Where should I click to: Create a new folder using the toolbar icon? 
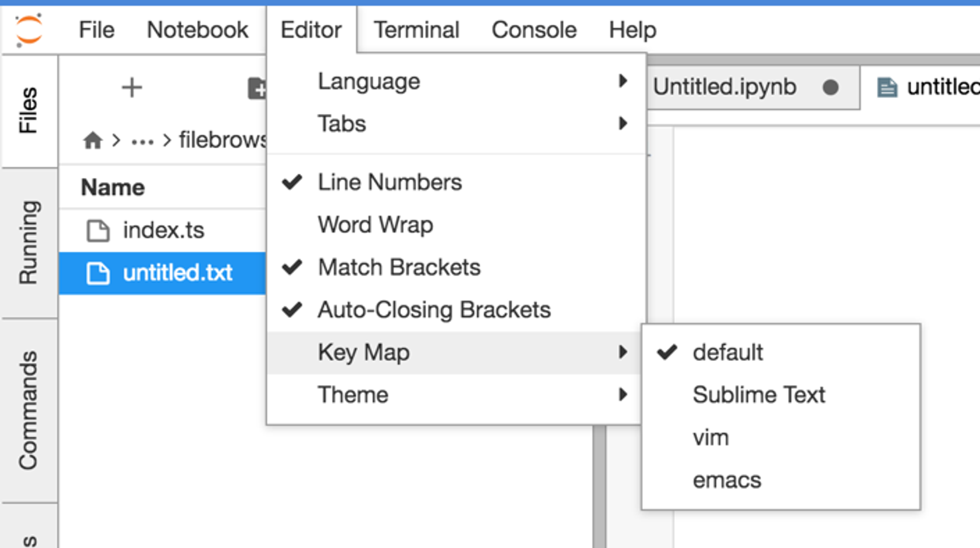(x=258, y=87)
